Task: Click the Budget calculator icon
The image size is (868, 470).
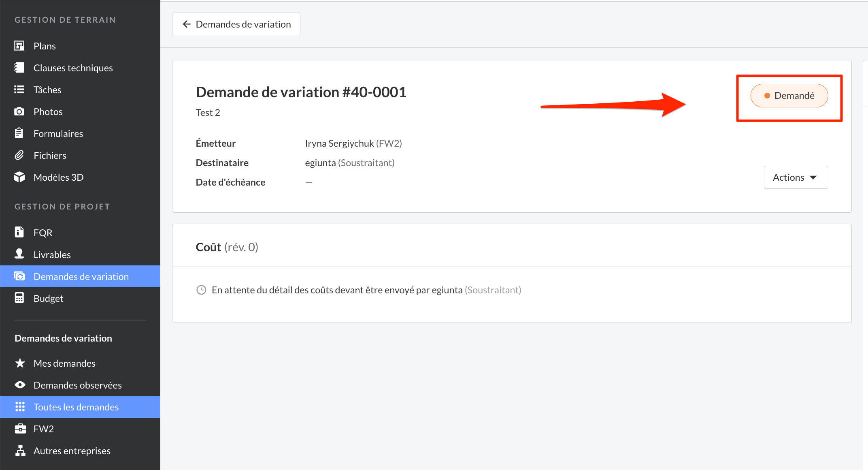Action: pos(19,298)
